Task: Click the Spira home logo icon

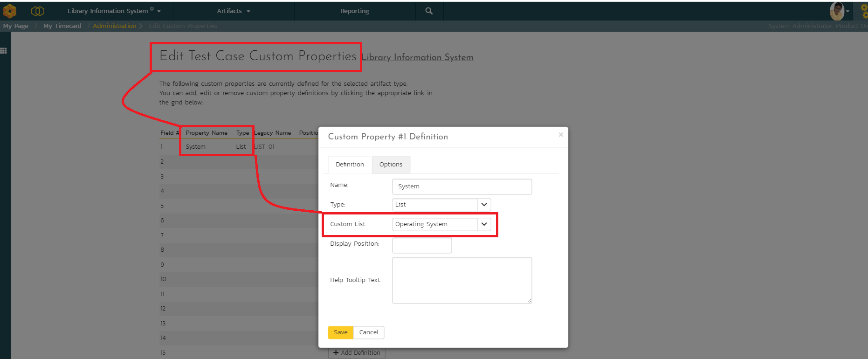Action: [x=10, y=11]
